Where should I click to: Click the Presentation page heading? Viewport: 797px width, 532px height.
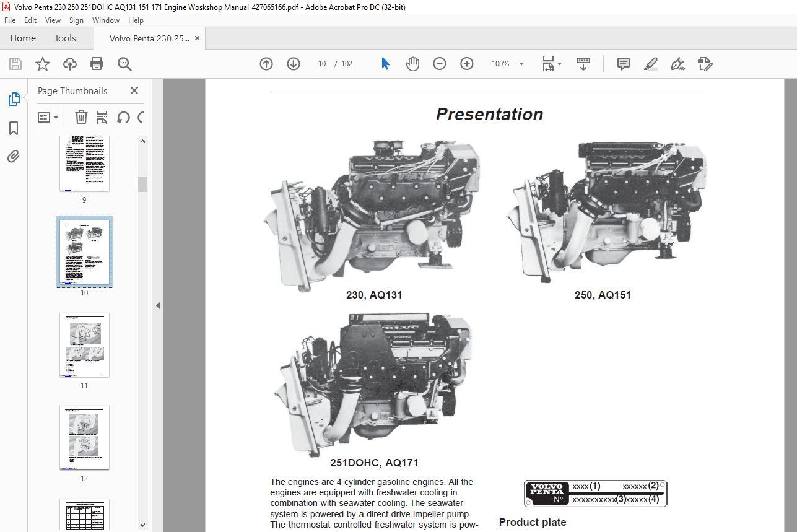[489, 115]
